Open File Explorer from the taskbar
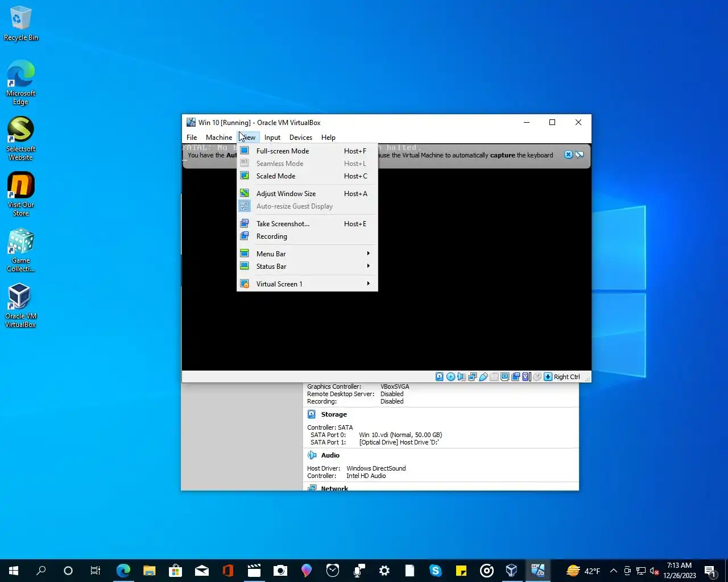This screenshot has width=728, height=582. click(149, 571)
